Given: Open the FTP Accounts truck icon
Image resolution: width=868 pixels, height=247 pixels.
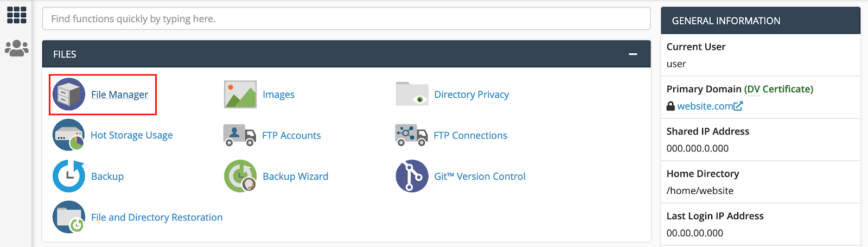Looking at the screenshot, I should click(x=240, y=135).
